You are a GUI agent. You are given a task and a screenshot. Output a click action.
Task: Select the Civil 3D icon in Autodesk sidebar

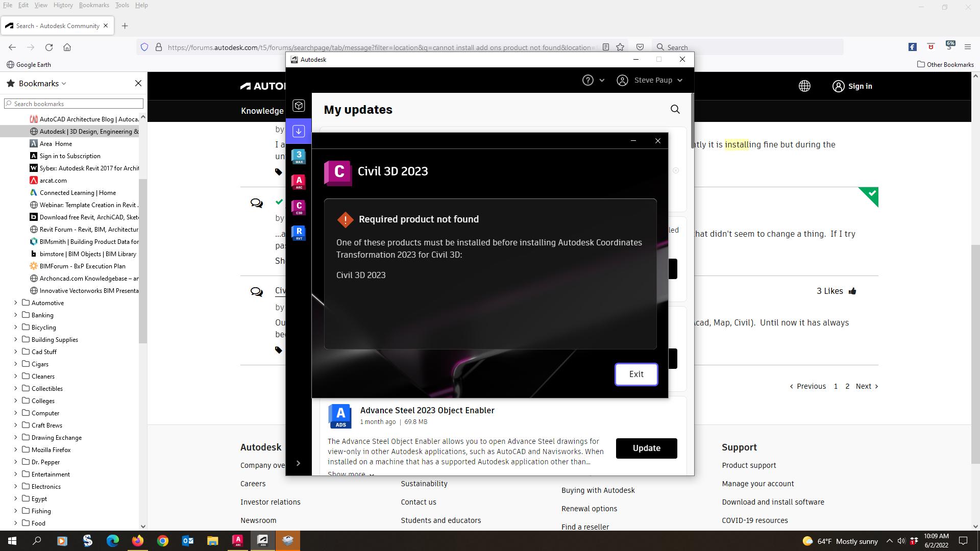299,208
